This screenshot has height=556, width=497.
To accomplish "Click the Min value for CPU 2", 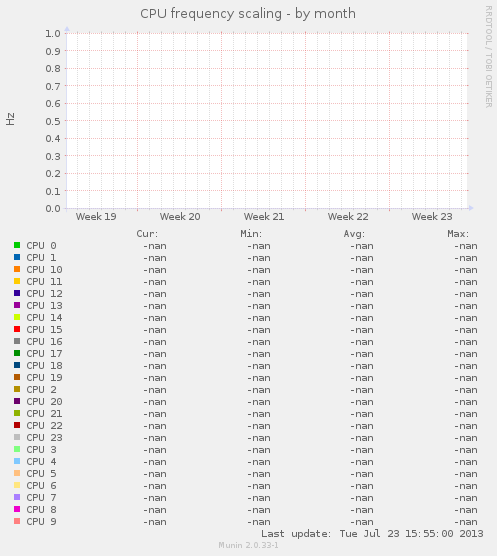I will pos(259,390).
